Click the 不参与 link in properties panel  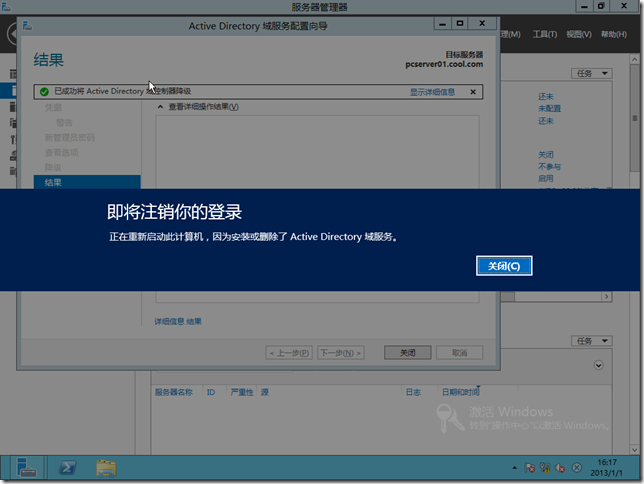point(549,166)
